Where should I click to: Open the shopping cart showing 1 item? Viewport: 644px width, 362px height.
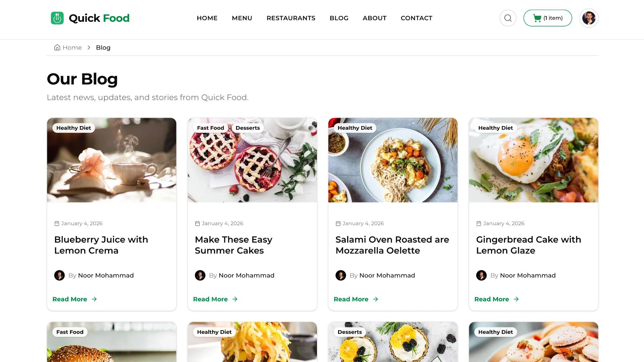pyautogui.click(x=547, y=18)
